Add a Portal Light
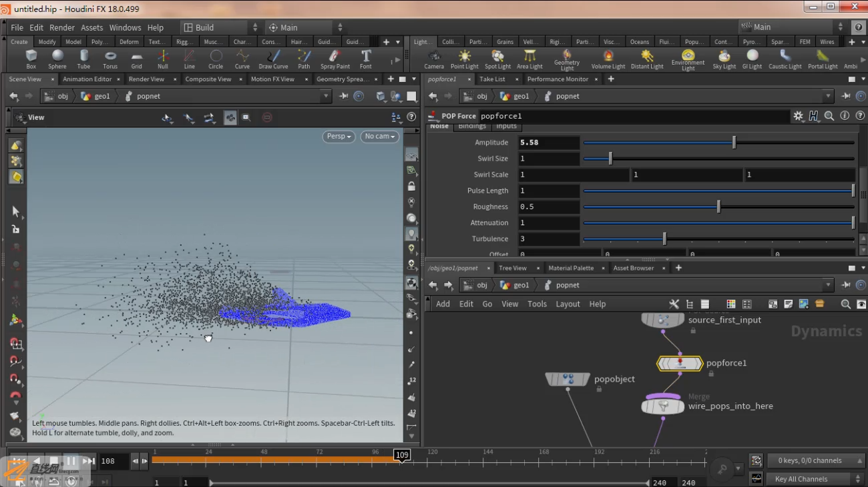 pos(823,59)
